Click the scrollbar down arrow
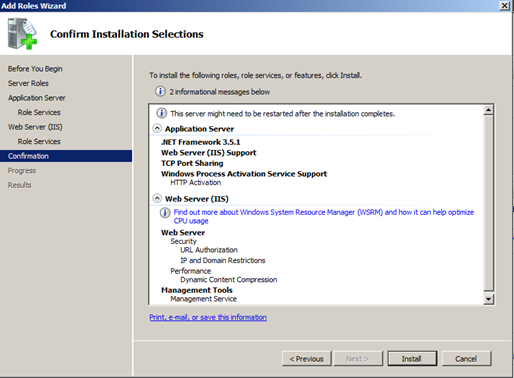The width and height of the screenshot is (514, 378). pyautogui.click(x=488, y=299)
